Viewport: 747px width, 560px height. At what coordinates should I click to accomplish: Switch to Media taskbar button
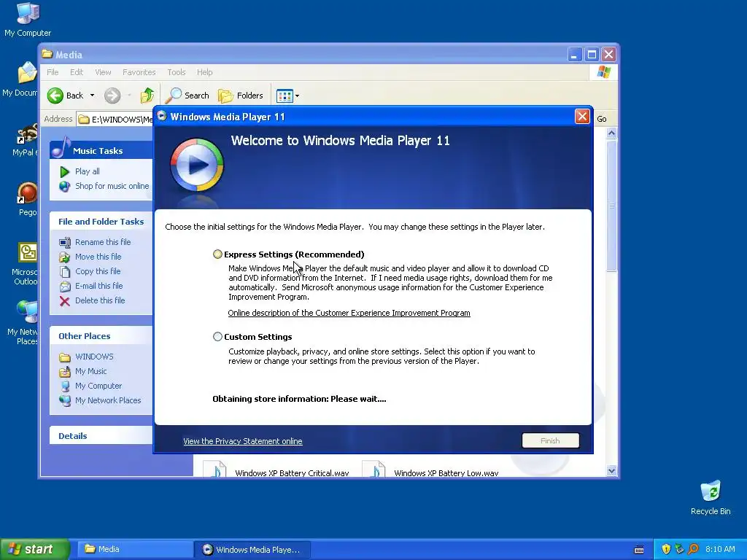[134, 549]
